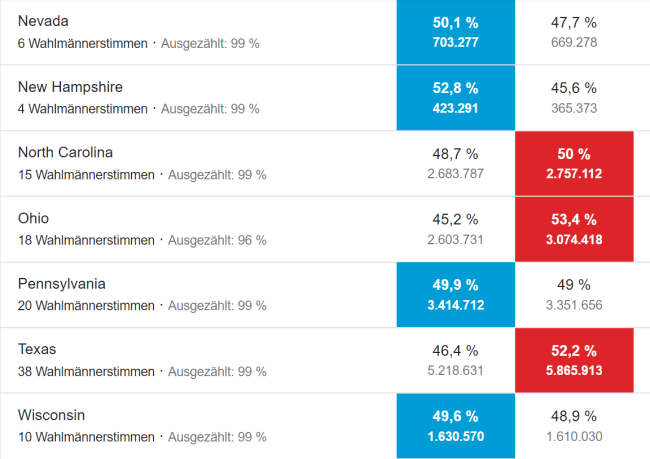Select New Hampshire's blue 52,8 % cell
Screen dimensions: 650x459
click(455, 97)
